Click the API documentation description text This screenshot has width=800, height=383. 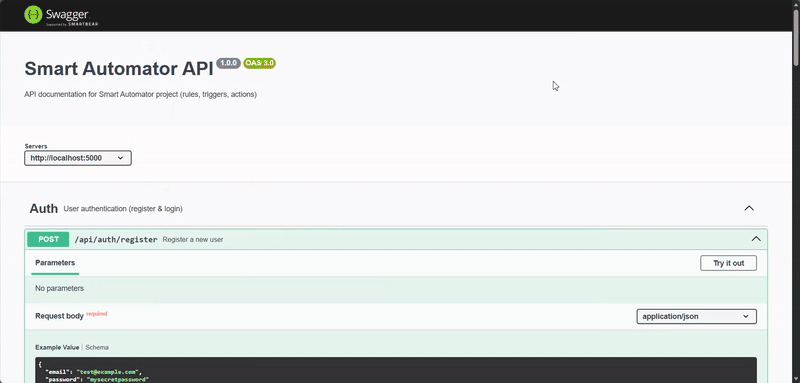pyautogui.click(x=140, y=95)
